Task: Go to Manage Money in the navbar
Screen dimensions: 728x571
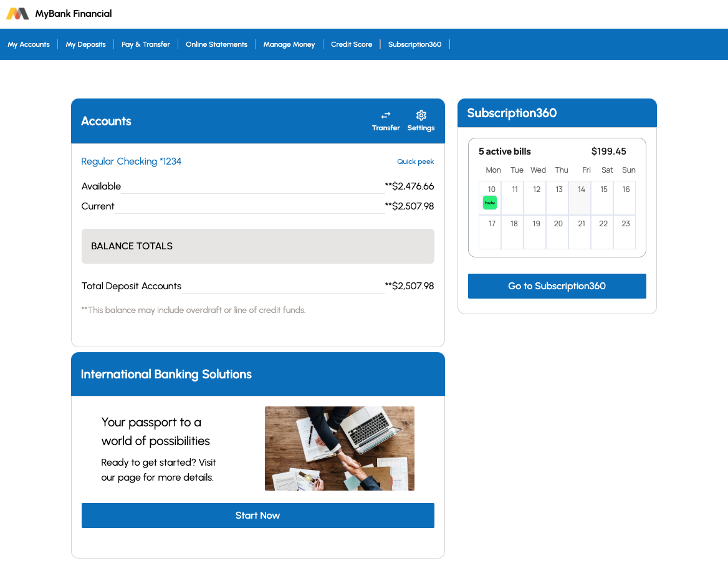Action: (x=289, y=44)
